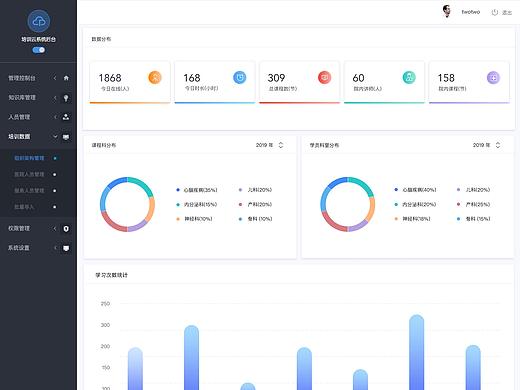Open the home icon beside 管理控制台
The width and height of the screenshot is (520, 390).
[x=66, y=78]
